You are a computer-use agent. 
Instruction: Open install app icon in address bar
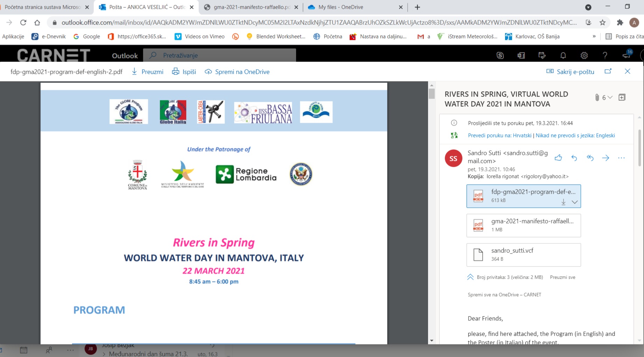click(588, 22)
